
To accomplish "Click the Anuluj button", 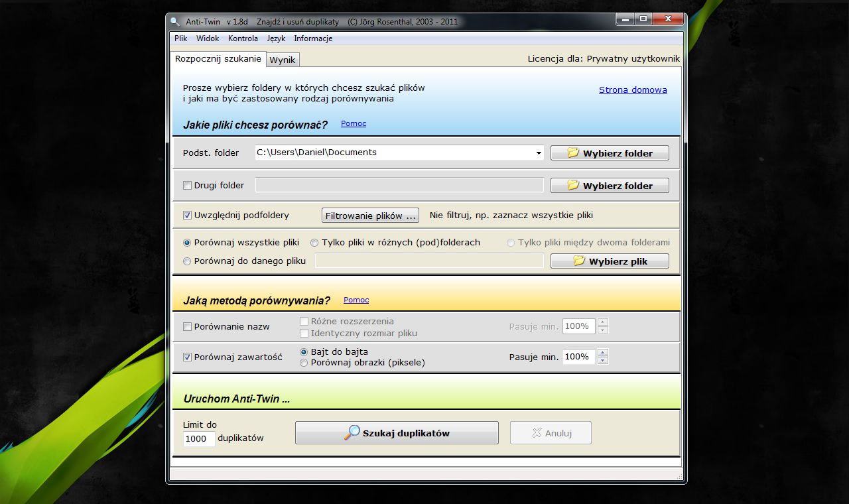I will (x=551, y=433).
